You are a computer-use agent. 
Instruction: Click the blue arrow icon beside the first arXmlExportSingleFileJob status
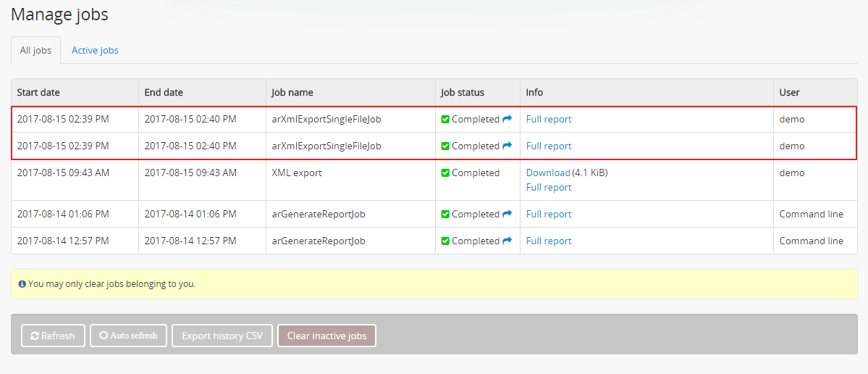tap(507, 119)
